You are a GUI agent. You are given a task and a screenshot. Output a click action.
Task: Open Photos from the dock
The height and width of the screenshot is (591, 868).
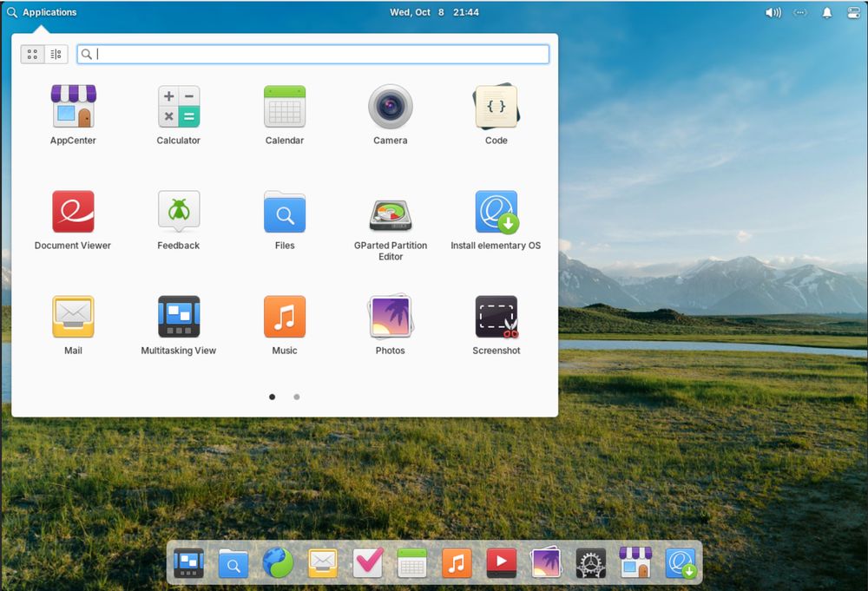[546, 562]
